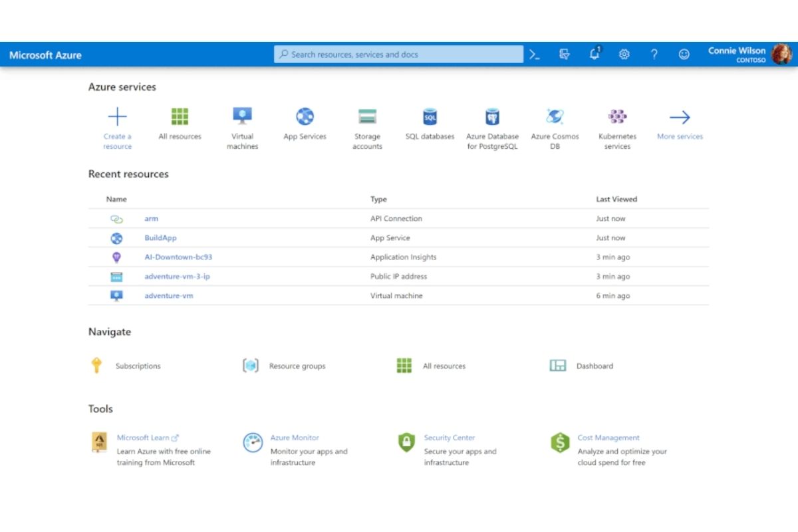Viewport: 798px width, 532px height.
Task: Open the Azure Cosmos DB icon
Action: point(555,116)
